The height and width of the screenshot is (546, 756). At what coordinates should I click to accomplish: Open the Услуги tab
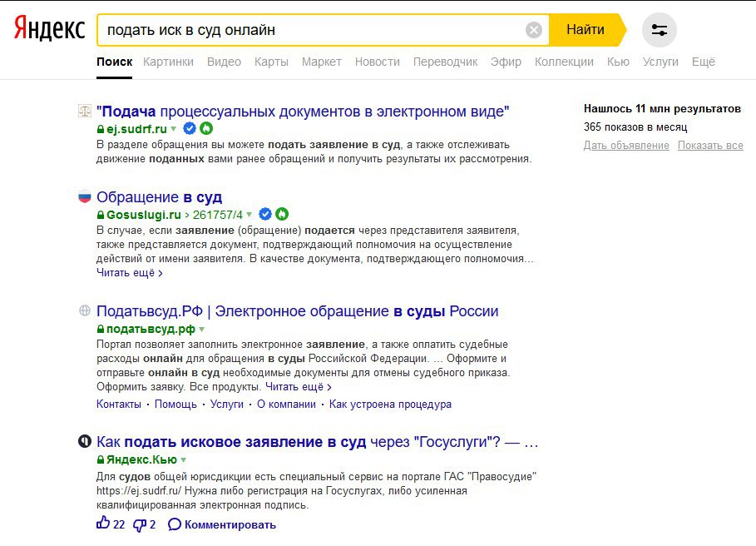pyautogui.click(x=660, y=62)
